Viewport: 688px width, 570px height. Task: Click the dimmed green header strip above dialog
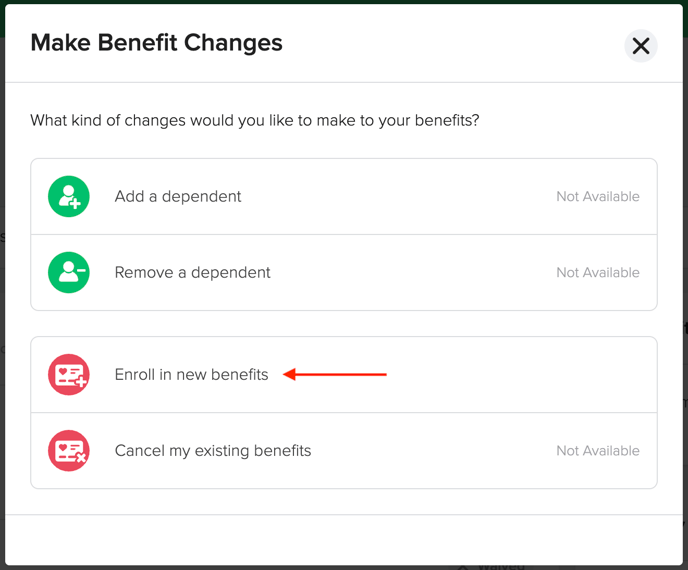coord(344,2)
